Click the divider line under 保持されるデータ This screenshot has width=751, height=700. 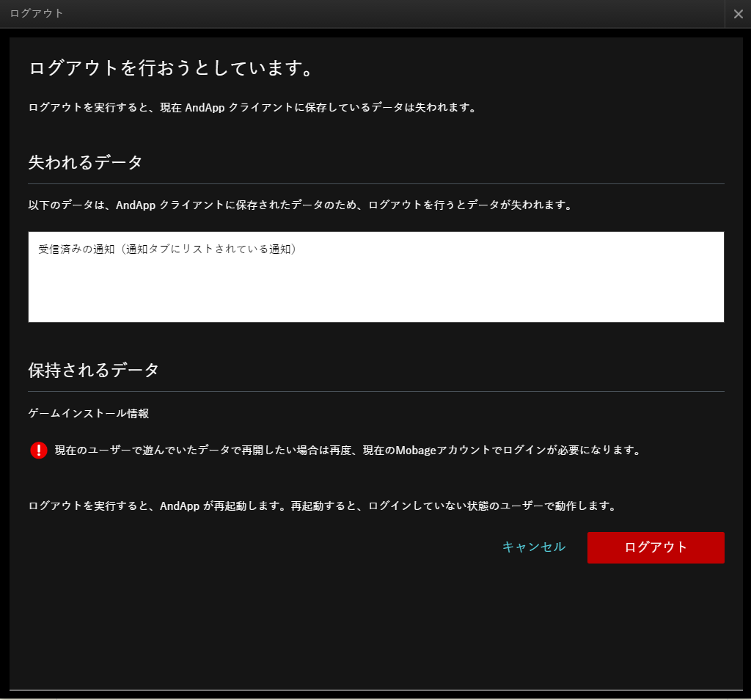(x=375, y=391)
